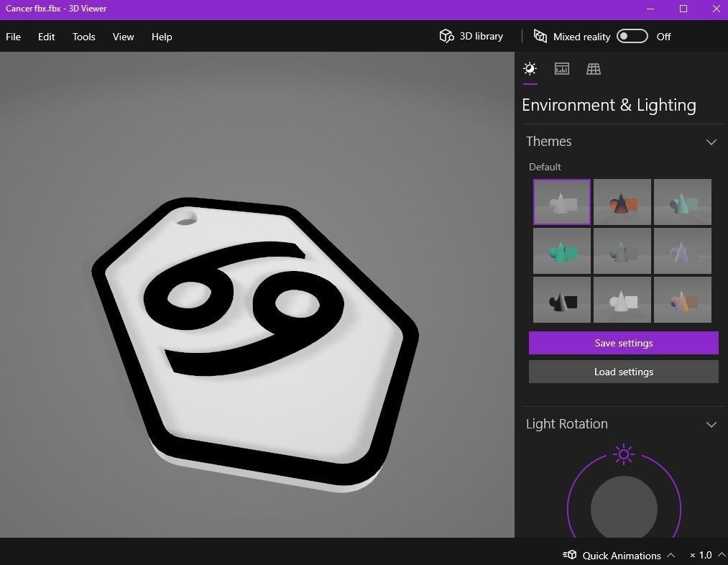This screenshot has height=565, width=728.
Task: Select the pale lavender cone theme
Action: pos(683,251)
